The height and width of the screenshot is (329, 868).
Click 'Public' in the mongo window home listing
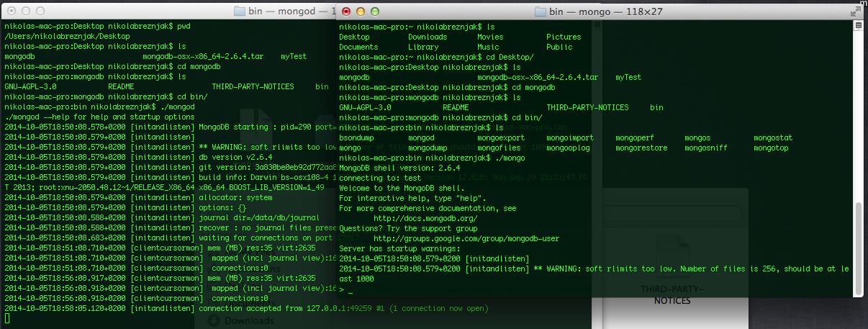(x=559, y=47)
